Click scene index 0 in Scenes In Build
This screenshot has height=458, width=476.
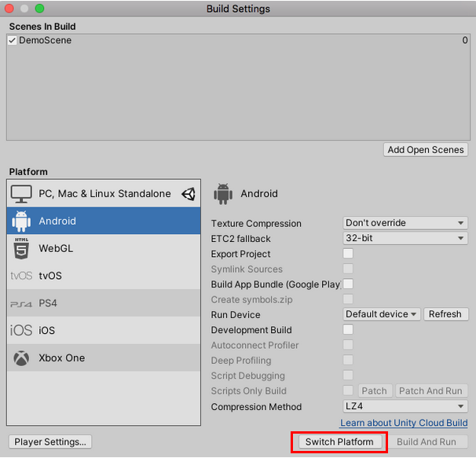click(x=465, y=40)
